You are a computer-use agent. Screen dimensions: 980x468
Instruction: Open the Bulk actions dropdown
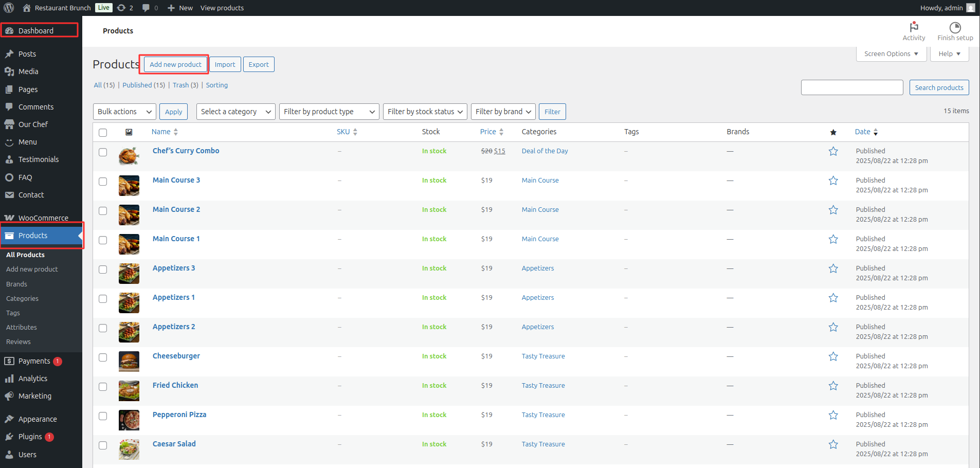pos(124,112)
